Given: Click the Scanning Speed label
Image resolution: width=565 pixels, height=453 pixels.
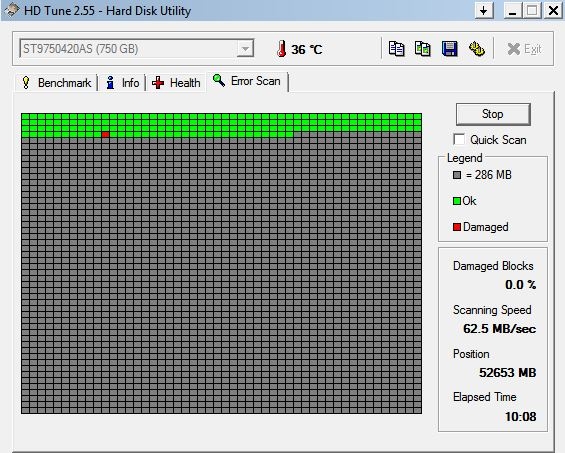Looking at the screenshot, I should point(492,310).
